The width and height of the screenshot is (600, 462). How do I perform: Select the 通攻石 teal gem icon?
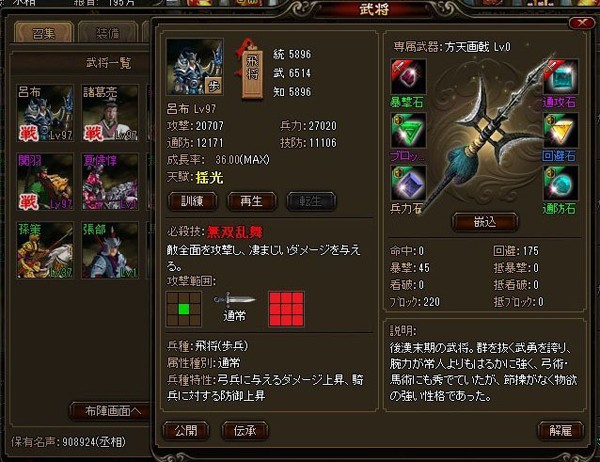tap(561, 77)
